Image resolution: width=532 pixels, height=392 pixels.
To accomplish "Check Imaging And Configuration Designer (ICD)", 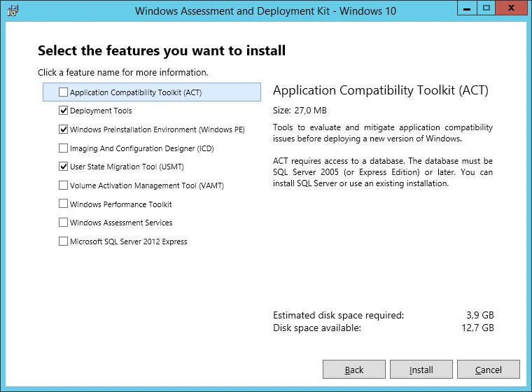I will tap(64, 148).
